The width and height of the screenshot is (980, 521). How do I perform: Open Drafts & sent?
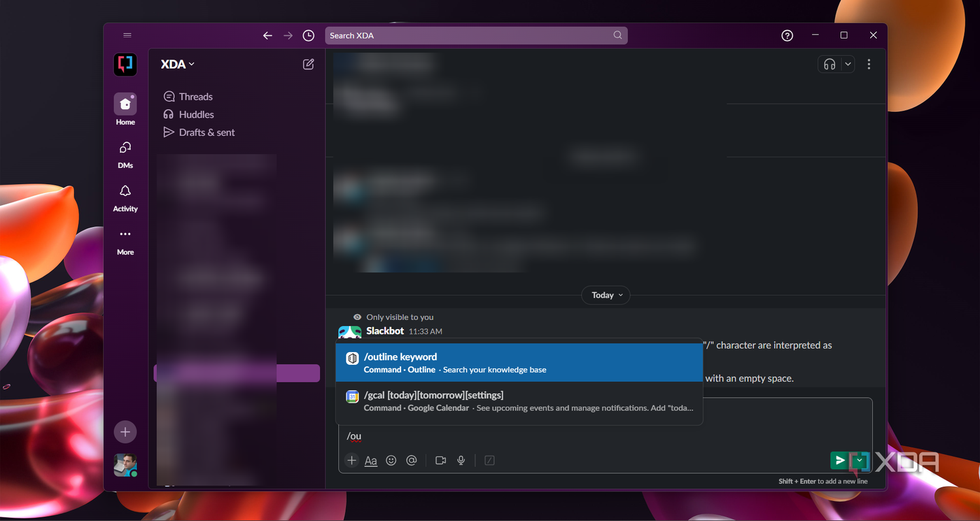tap(199, 132)
